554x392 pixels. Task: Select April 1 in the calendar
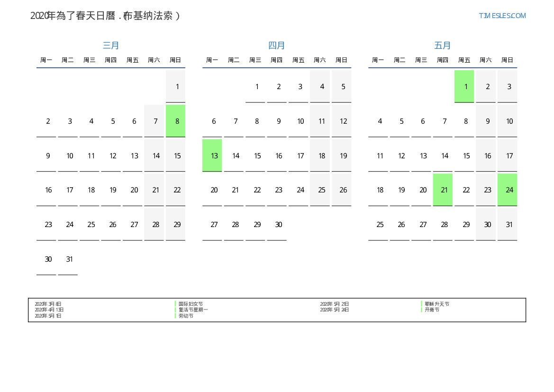[257, 86]
